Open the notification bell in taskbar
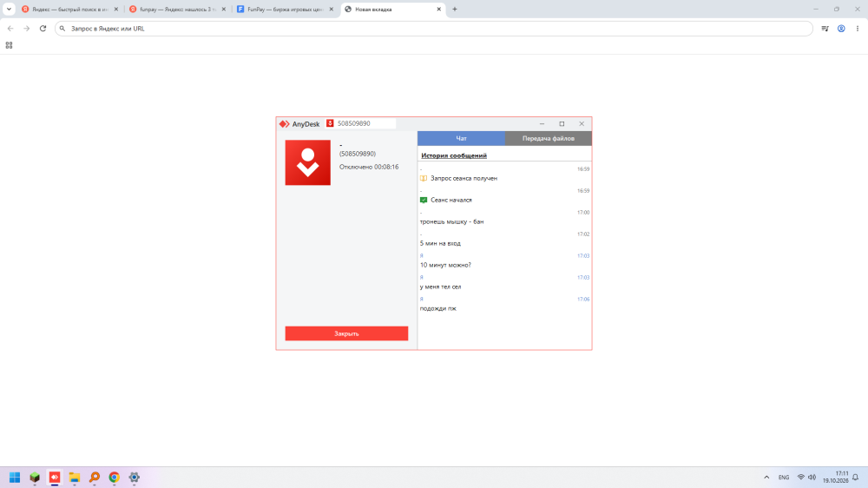Image resolution: width=868 pixels, height=488 pixels. point(856,478)
